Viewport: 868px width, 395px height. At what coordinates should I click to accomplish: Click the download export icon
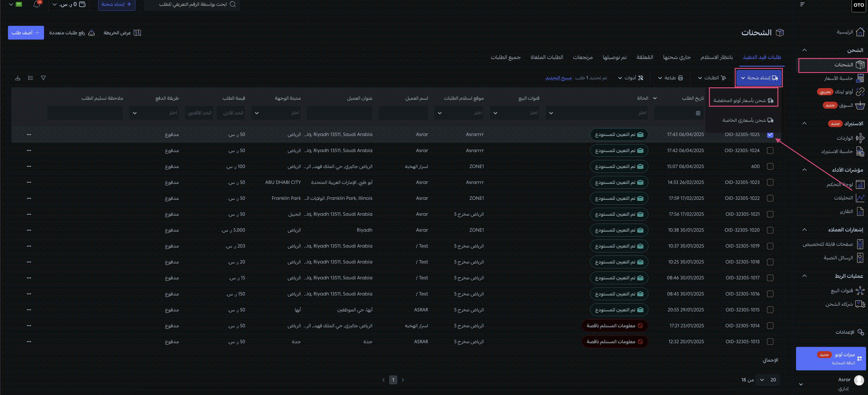(x=18, y=78)
